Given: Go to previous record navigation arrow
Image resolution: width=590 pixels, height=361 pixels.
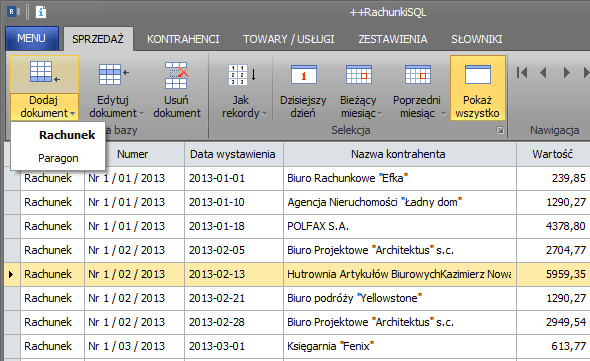Looking at the screenshot, I should click(x=543, y=72).
